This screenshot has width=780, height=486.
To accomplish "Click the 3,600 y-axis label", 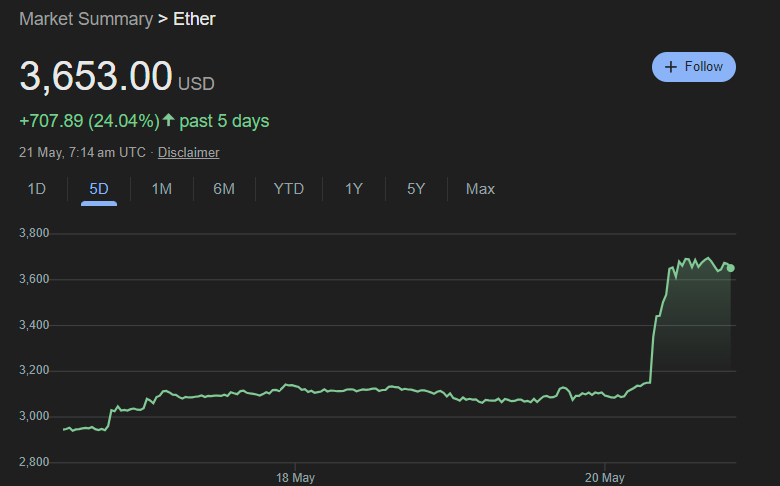I will (34, 279).
